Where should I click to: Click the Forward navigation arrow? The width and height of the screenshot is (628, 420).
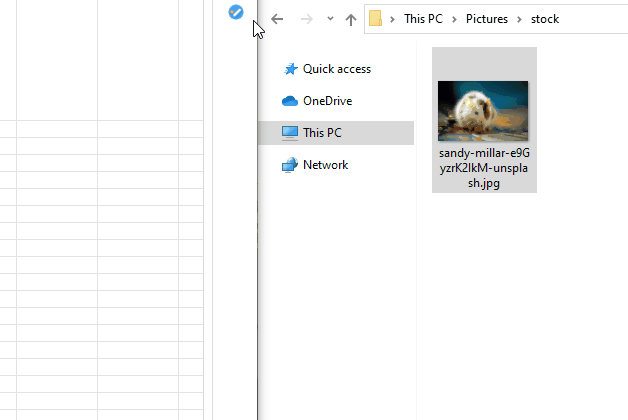point(306,19)
